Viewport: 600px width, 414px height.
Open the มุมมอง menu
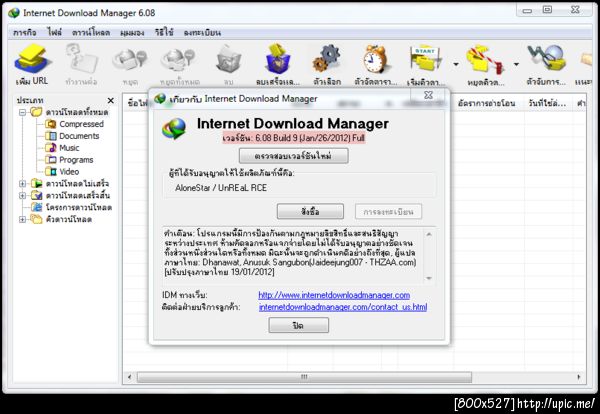[132, 33]
